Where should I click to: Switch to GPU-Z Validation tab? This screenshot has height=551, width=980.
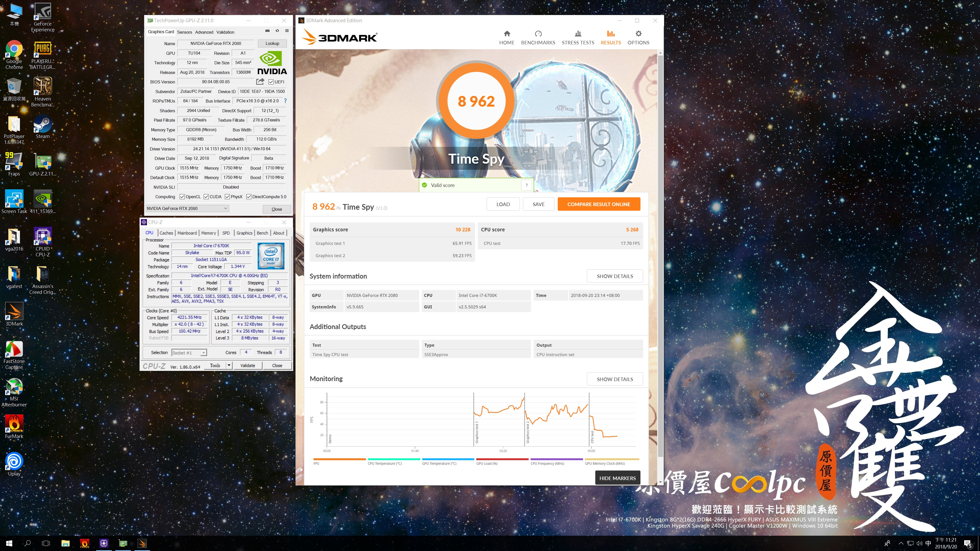225,32
